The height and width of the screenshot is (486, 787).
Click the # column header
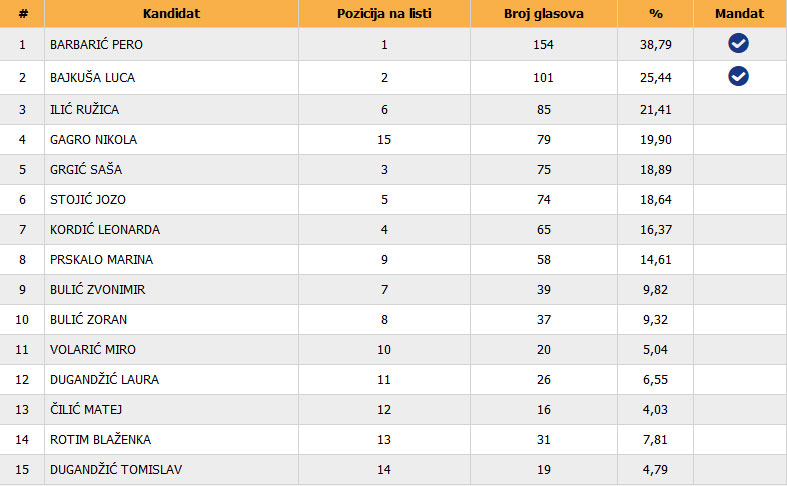[x=22, y=14]
